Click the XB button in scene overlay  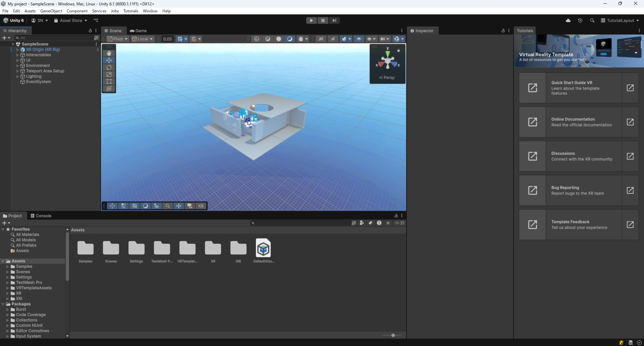[x=201, y=206]
